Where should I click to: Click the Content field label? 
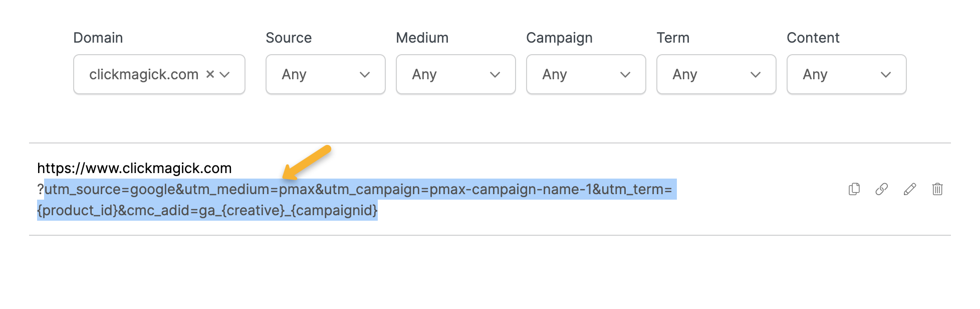[813, 38]
